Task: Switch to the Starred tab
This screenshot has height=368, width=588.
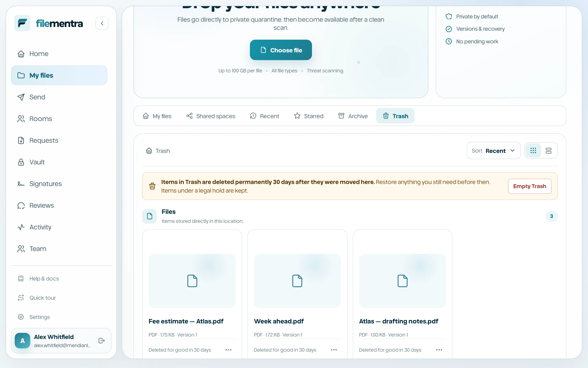Action: (308, 116)
